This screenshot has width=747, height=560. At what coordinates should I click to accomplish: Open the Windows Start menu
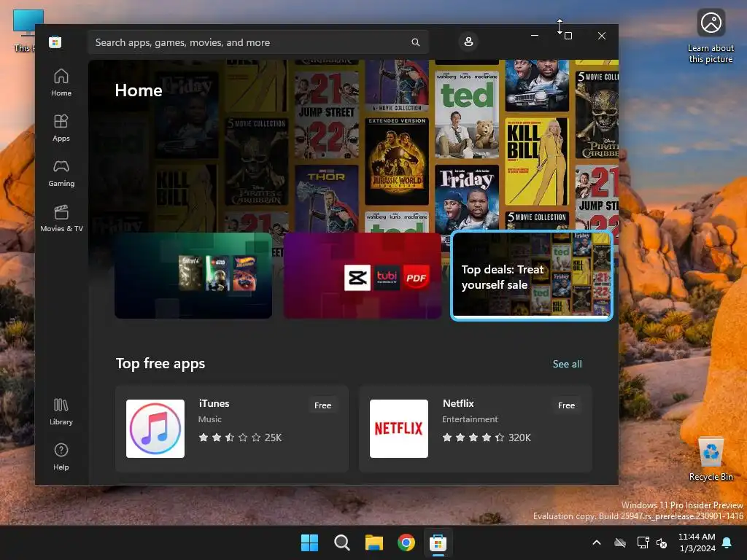(309, 542)
